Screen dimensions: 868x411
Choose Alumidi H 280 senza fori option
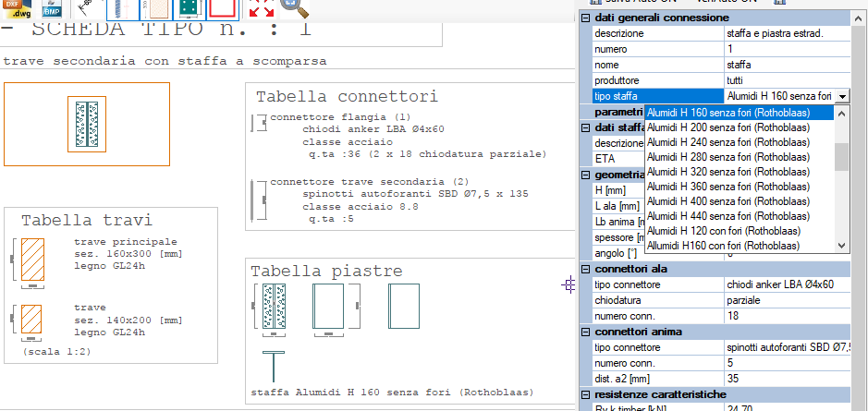740,157
